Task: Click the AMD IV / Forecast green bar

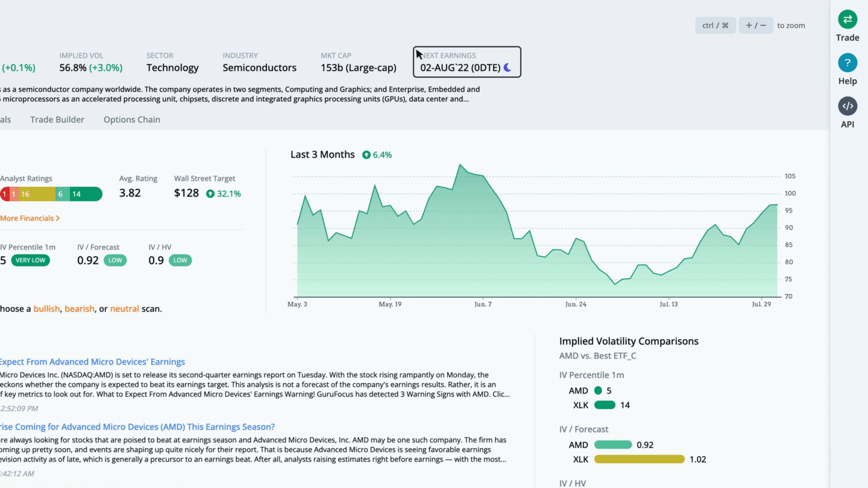Action: click(x=612, y=445)
